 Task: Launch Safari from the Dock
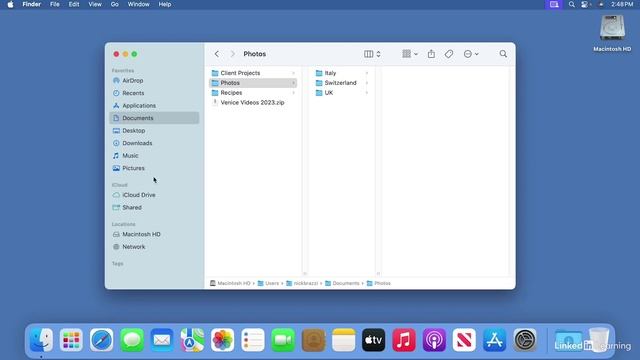(102, 340)
